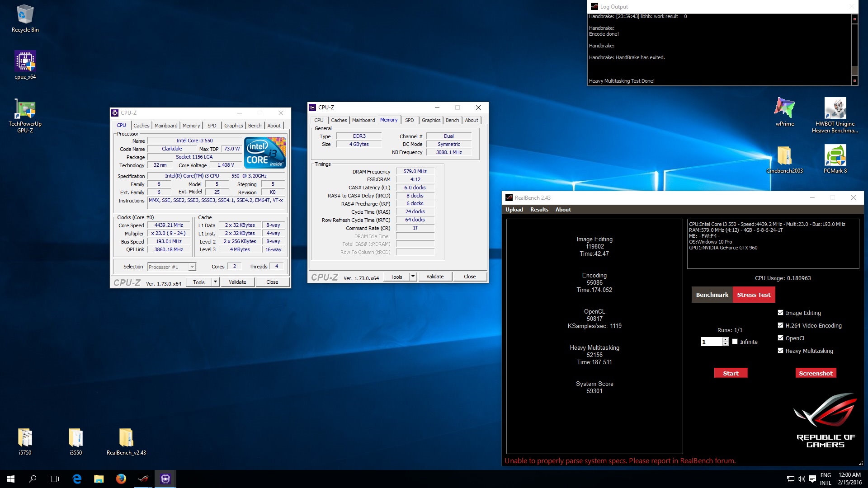Click the Start benchmark button
Screen dimensions: 868x488
[731, 373]
